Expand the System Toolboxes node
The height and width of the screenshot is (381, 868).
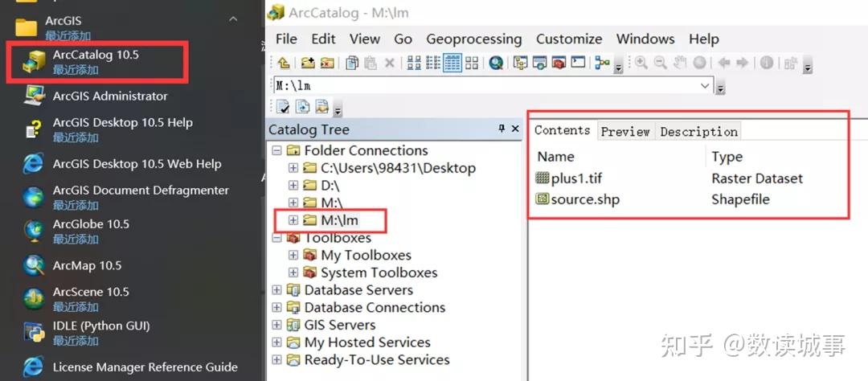point(293,272)
